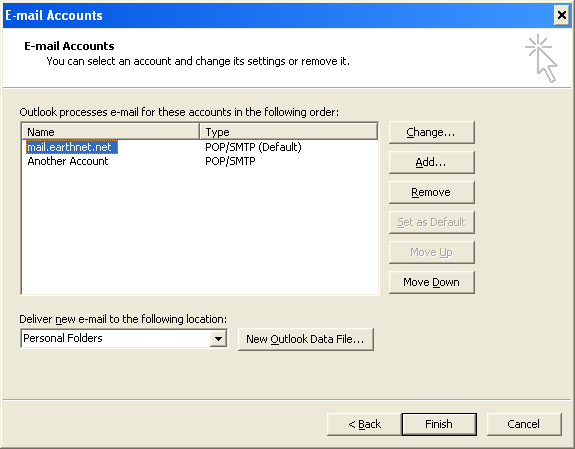The image size is (575, 449).
Task: Click POP/SMTP (Default) type entry
Action: point(253,147)
